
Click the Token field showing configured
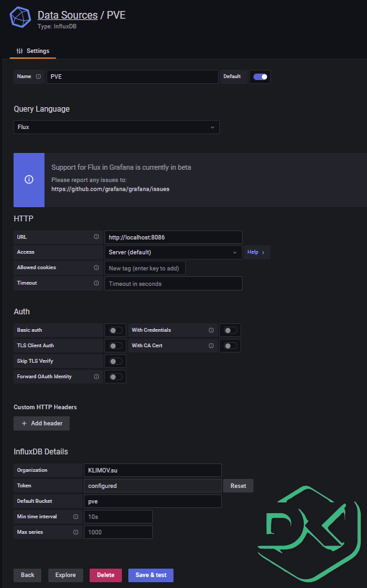(x=153, y=485)
